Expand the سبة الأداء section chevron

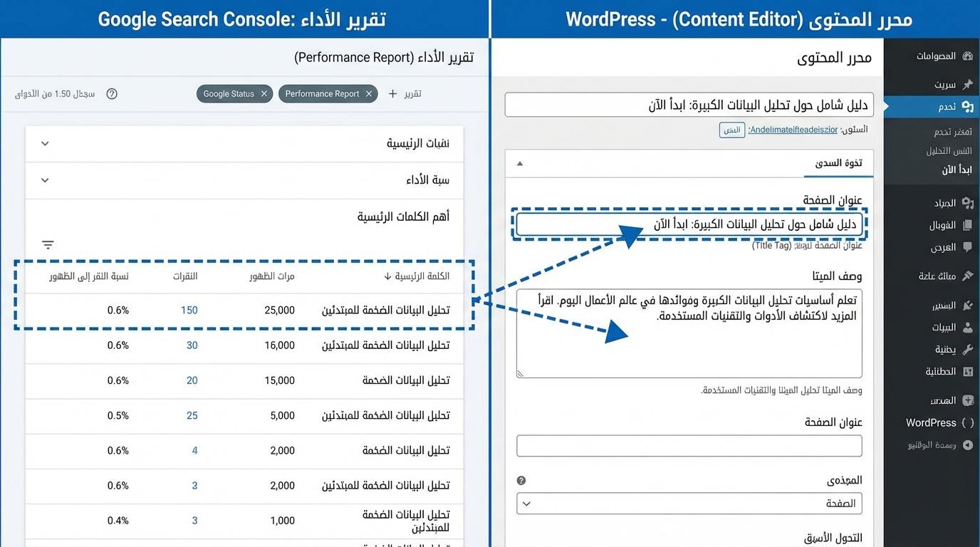[x=44, y=180]
